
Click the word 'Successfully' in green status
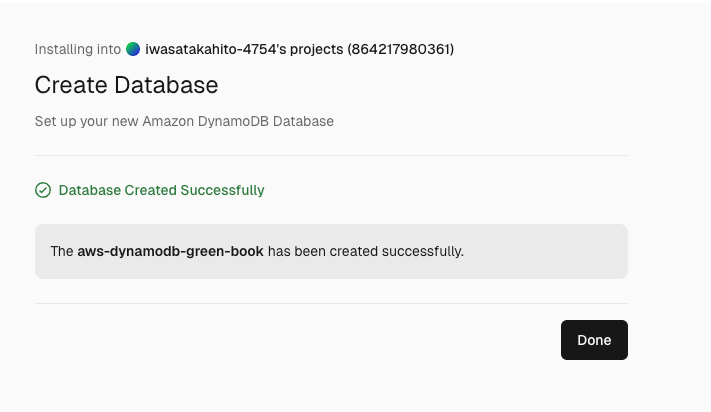tap(224, 190)
